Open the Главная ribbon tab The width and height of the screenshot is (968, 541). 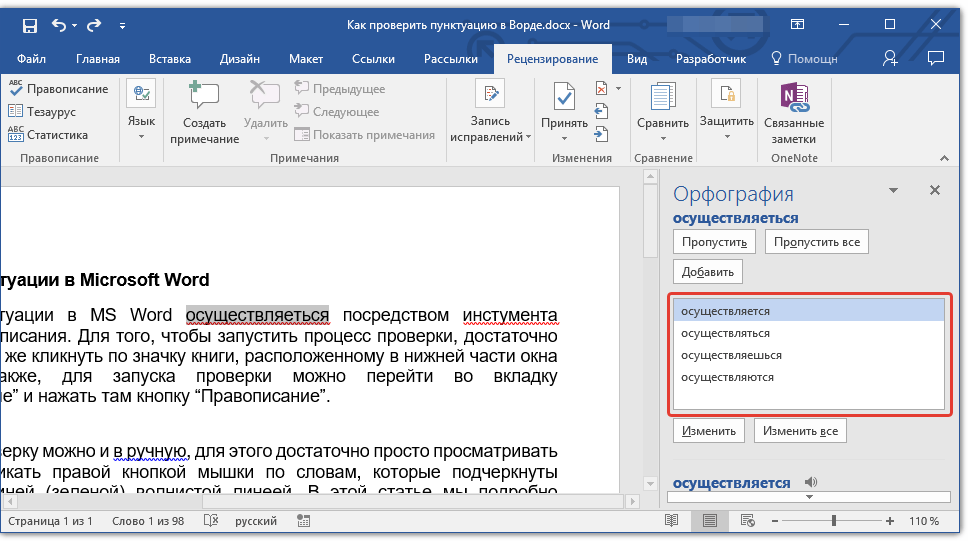[x=98, y=59]
